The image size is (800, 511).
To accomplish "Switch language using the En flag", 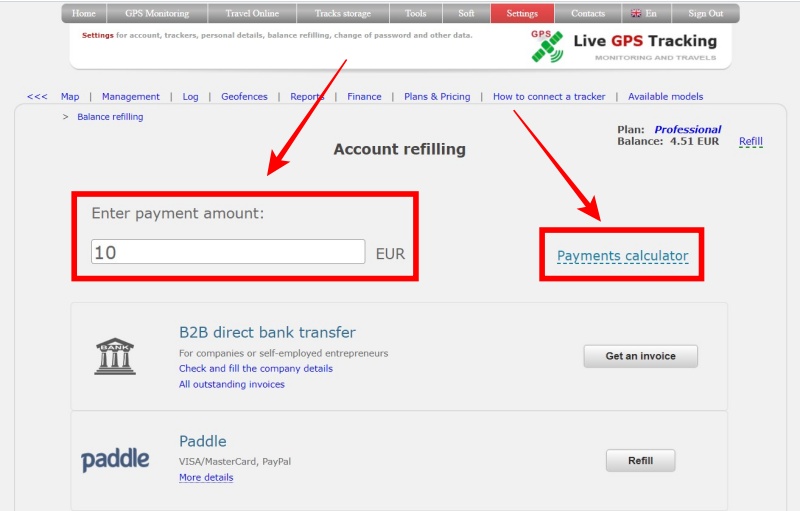I will click(643, 14).
